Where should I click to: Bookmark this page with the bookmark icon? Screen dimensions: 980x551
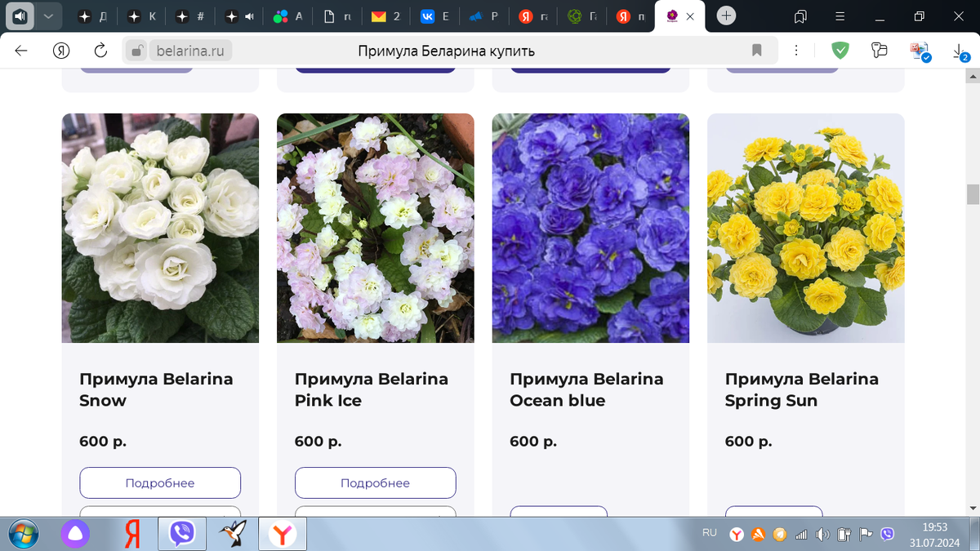pyautogui.click(x=757, y=51)
